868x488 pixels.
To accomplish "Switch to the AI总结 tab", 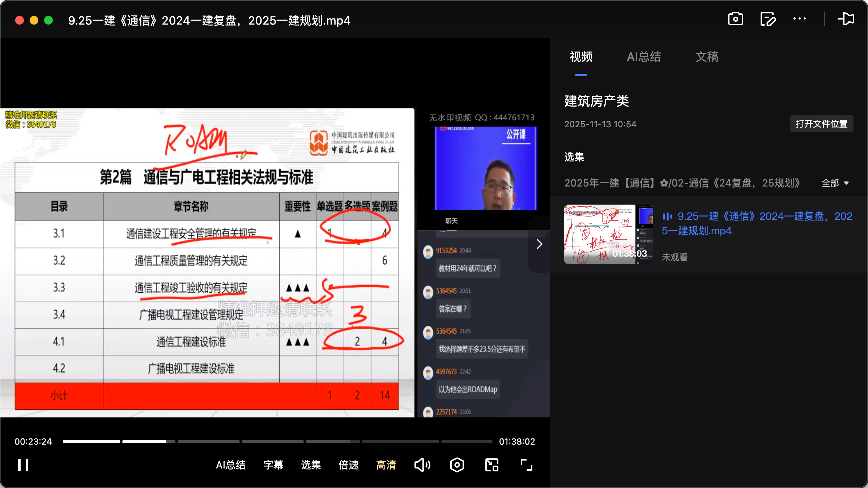I will point(644,57).
